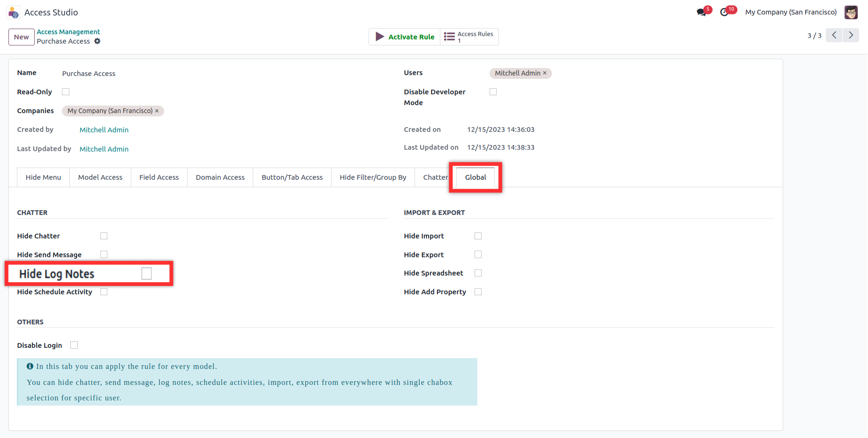Click the Access Management breadcrumb link
This screenshot has height=438, width=868.
click(x=68, y=32)
